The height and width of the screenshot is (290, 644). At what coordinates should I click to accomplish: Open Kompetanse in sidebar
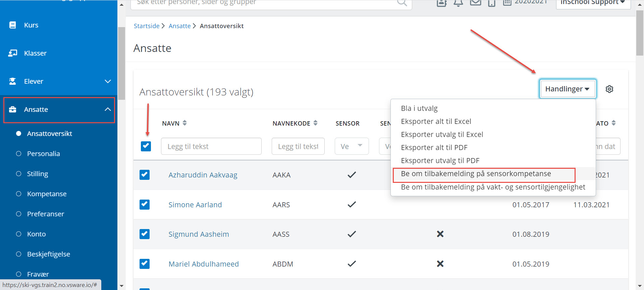pos(47,194)
